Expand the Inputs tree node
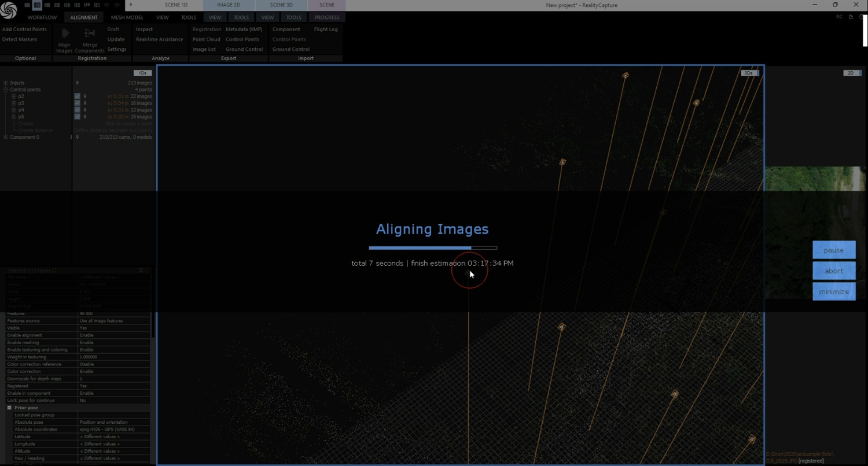The width and height of the screenshot is (868, 466). [x=6, y=83]
